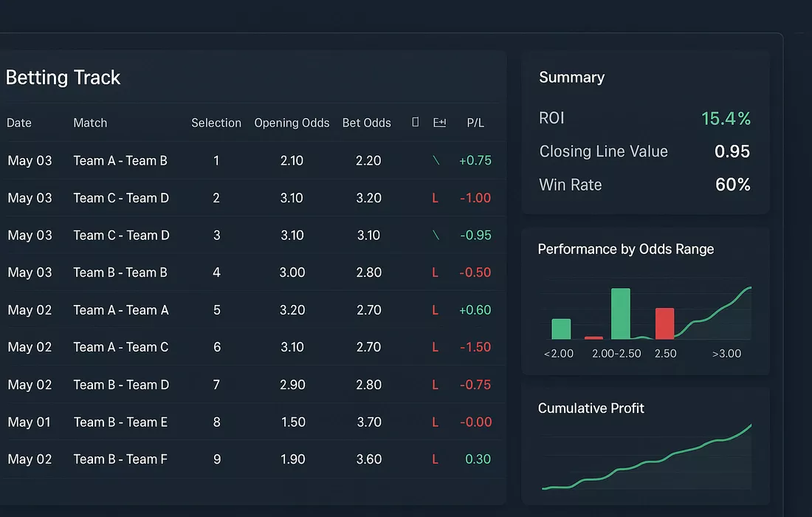Click the ROI 15.4% value
This screenshot has height=517, width=812.
tap(726, 119)
